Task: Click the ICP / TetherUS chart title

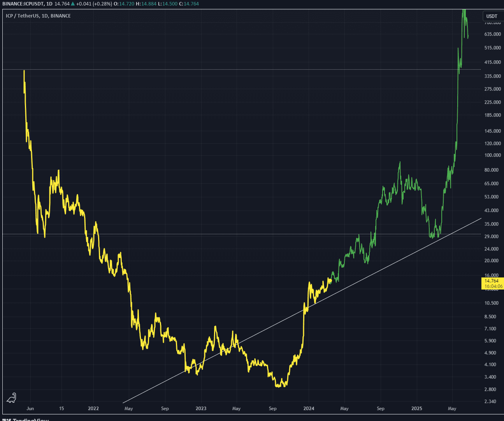Action: click(x=38, y=16)
